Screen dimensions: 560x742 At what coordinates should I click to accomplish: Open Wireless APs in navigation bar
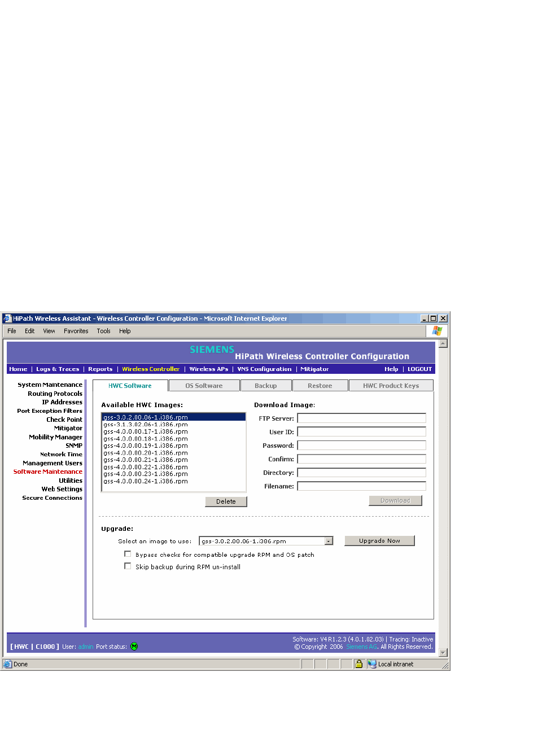pos(209,369)
